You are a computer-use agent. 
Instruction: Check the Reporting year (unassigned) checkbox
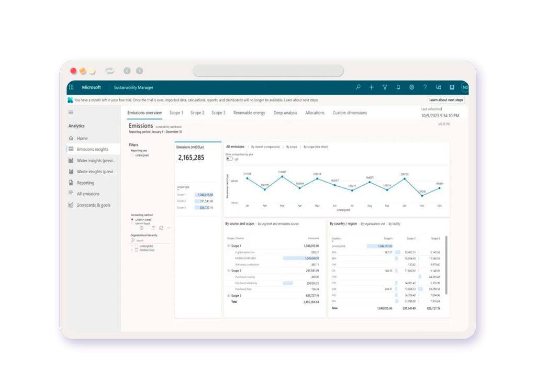(x=132, y=155)
